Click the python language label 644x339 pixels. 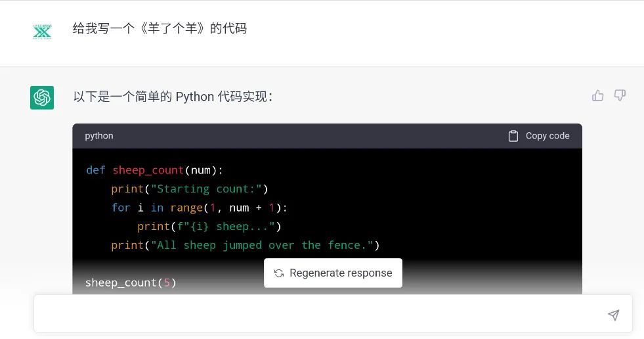(99, 136)
